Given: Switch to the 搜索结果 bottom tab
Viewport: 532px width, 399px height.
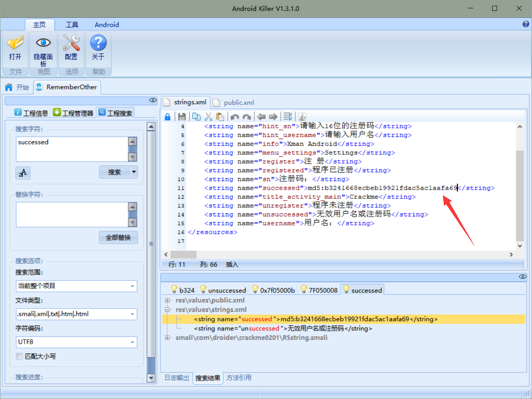Looking at the screenshot, I should pyautogui.click(x=208, y=378).
